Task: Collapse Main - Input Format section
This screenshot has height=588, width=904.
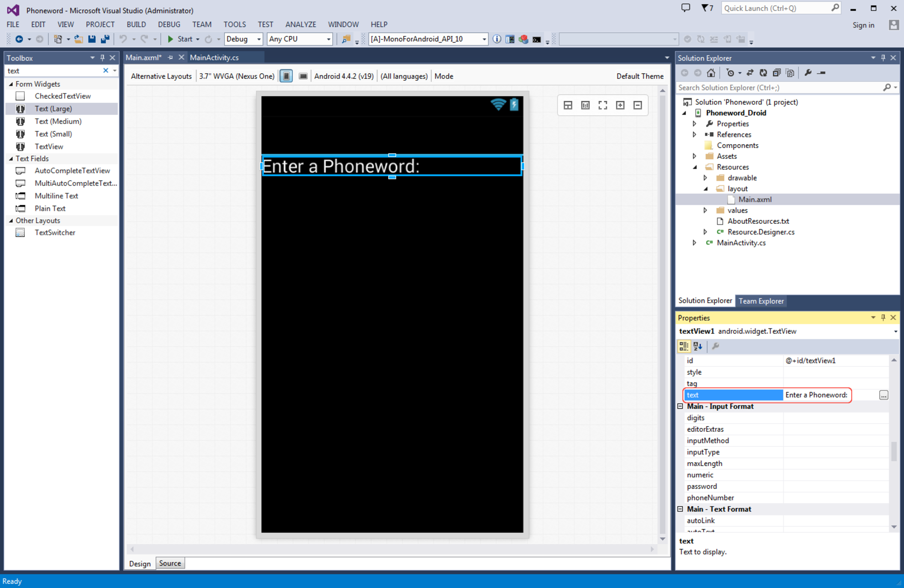Action: click(680, 406)
